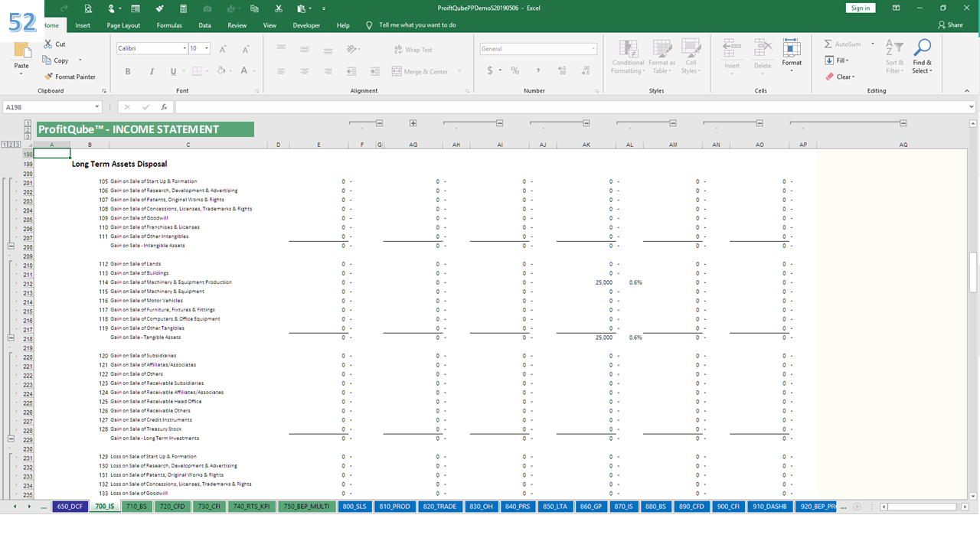Click the Percent Style icon

[515, 71]
